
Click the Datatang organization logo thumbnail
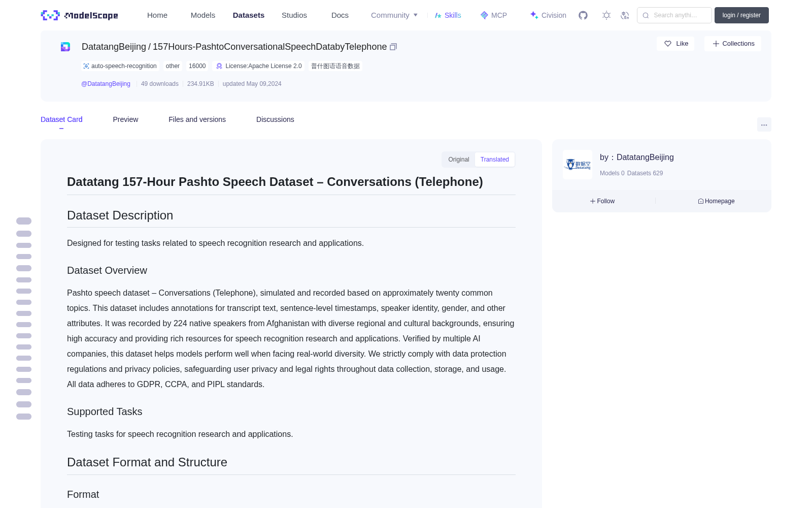578,165
